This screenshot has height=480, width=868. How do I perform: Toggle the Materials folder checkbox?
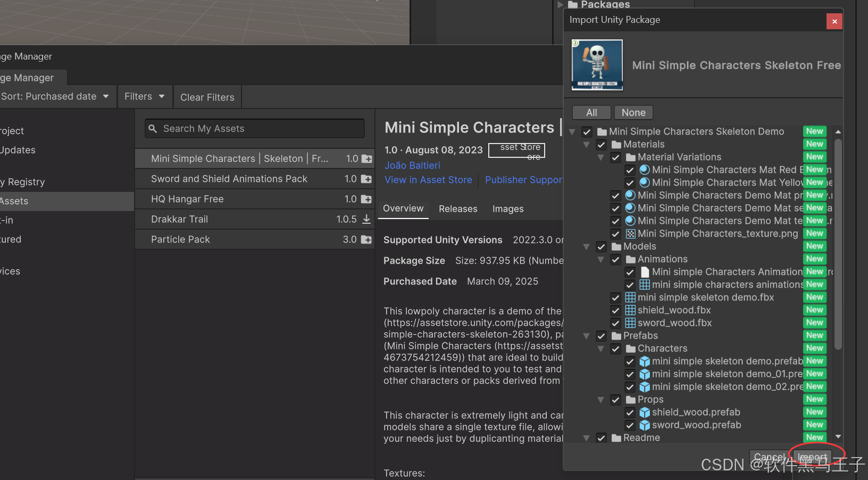tap(602, 144)
